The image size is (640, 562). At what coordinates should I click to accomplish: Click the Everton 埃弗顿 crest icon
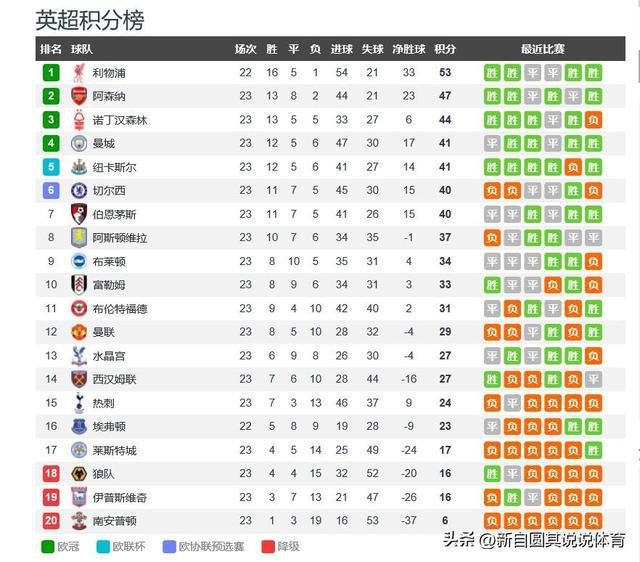79,426
